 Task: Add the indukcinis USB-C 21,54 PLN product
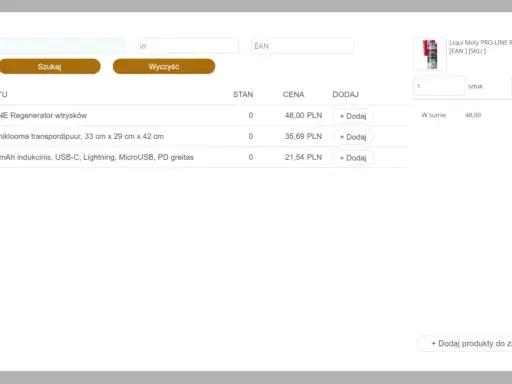353,158
